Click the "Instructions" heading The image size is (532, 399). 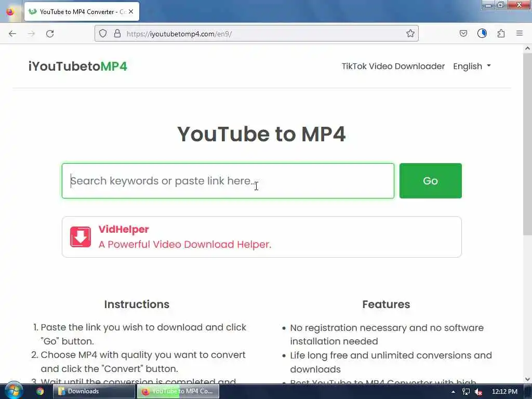pos(137,304)
